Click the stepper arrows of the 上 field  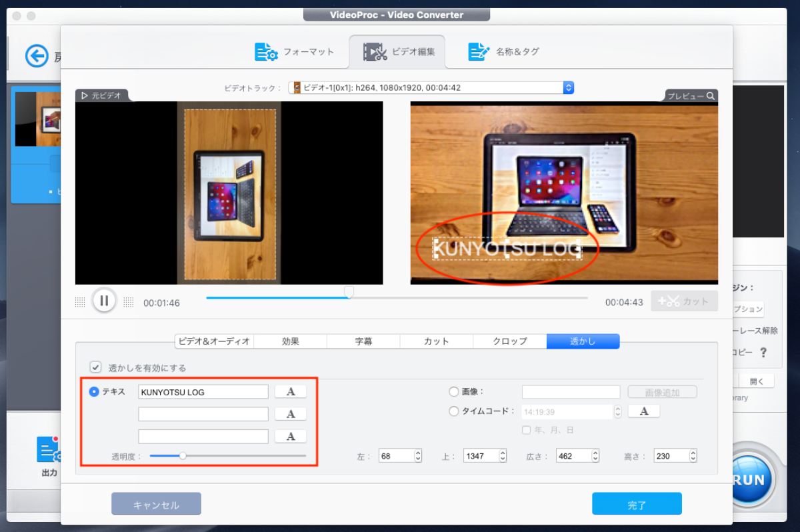point(501,456)
